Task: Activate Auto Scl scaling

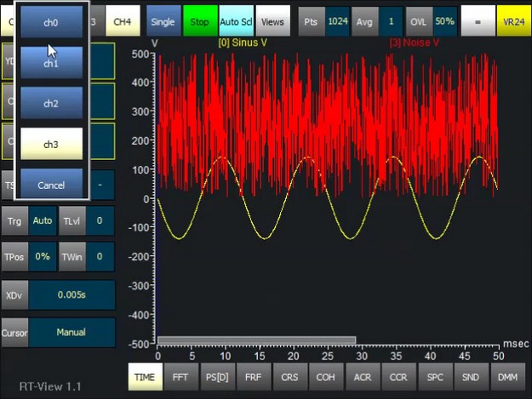Action: tap(235, 20)
